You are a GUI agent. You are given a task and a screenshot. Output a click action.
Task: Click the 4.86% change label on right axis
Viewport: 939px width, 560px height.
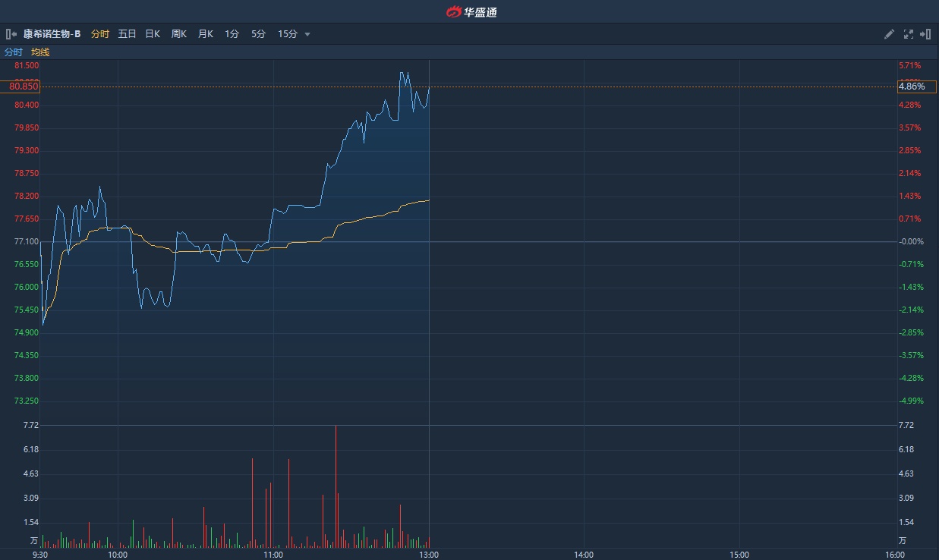click(x=912, y=87)
